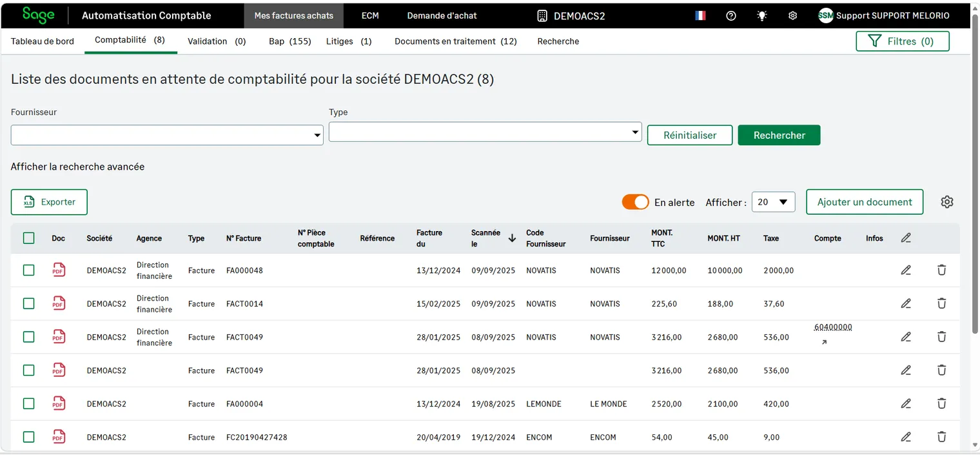Click the lightbulb ideas icon
980x455 pixels.
tap(762, 15)
